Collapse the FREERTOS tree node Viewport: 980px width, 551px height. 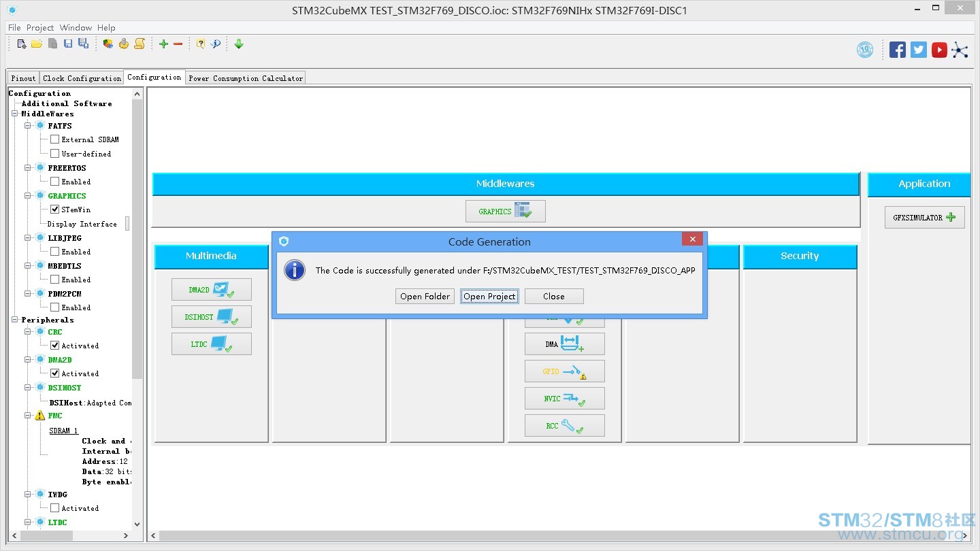click(28, 167)
